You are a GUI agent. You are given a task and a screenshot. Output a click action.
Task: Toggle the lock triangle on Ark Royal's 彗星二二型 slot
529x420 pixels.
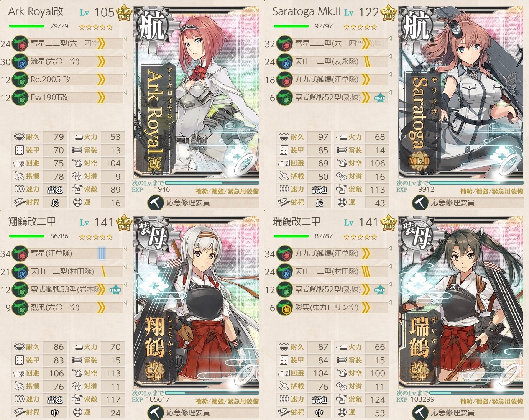(126, 38)
